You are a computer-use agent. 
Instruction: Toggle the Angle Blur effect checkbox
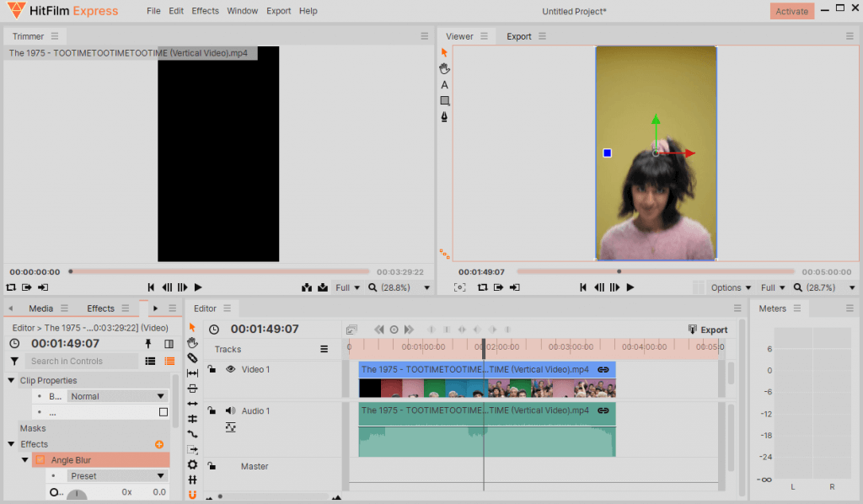click(40, 460)
